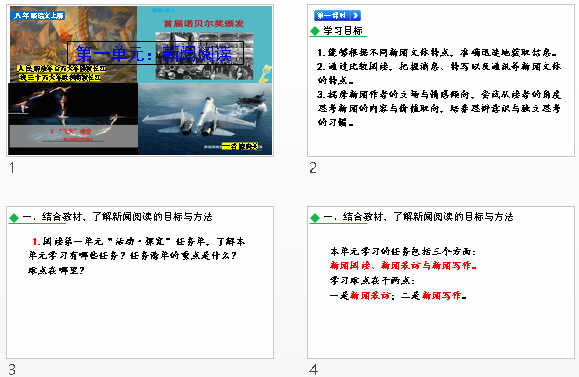The image size is (579, 377).
Task: Click the green diamond bullet beside 学习目标
Action: point(315,31)
